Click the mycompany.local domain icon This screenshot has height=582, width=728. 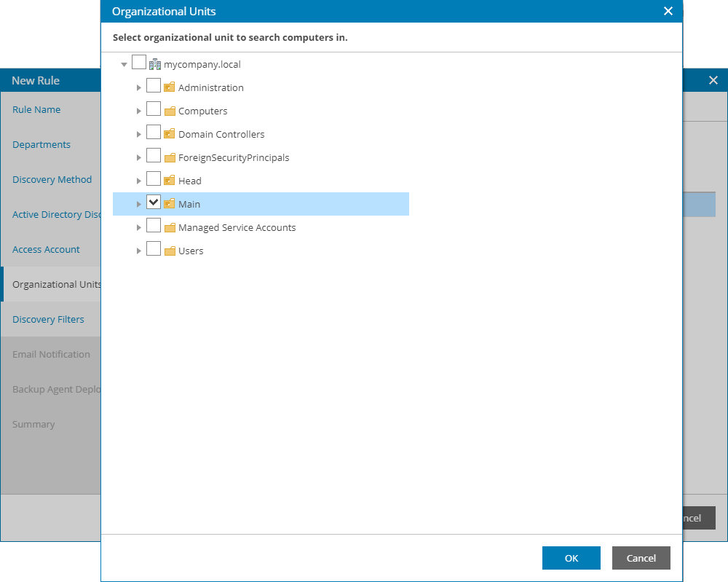tap(154, 64)
